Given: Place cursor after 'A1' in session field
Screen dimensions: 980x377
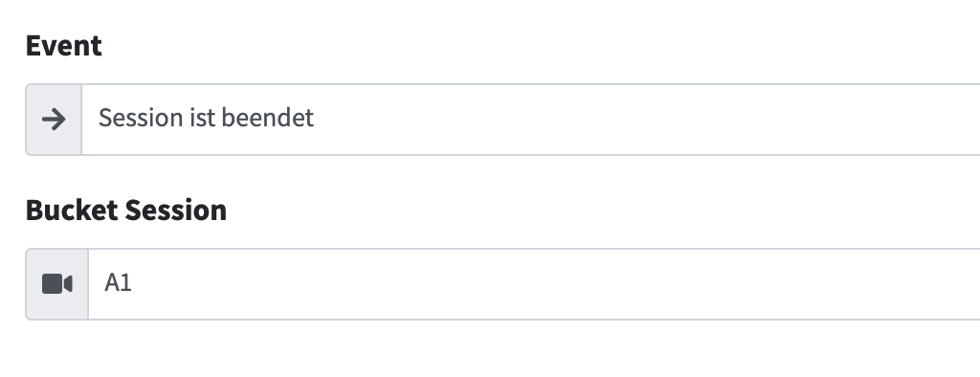Looking at the screenshot, I should coord(134,283).
